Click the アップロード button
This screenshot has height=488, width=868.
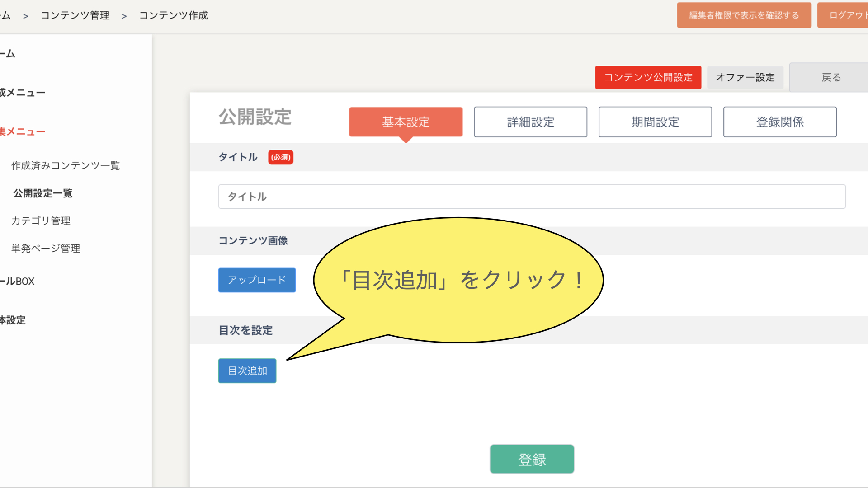(257, 280)
